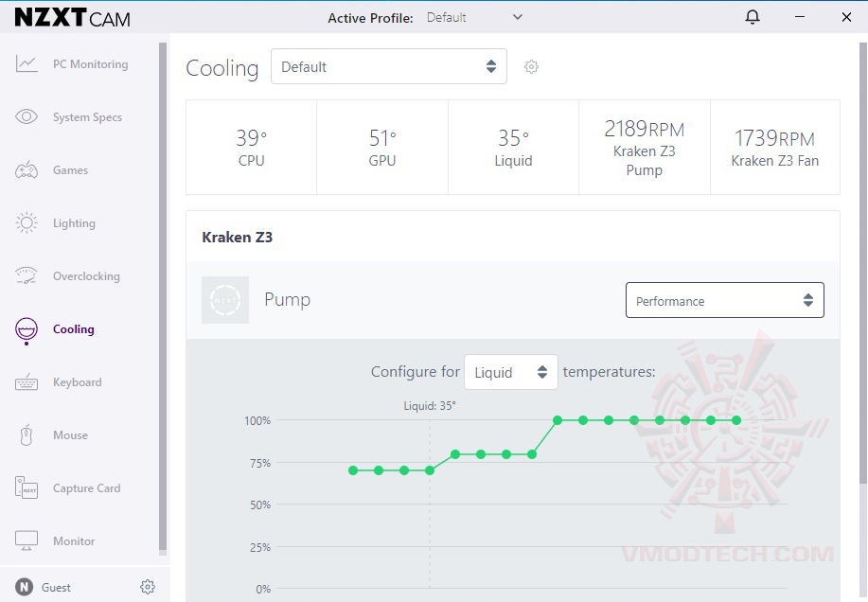Click the Kraken Z3 Pump RPM tile
The height and width of the screenshot is (602, 868).
[645, 147]
